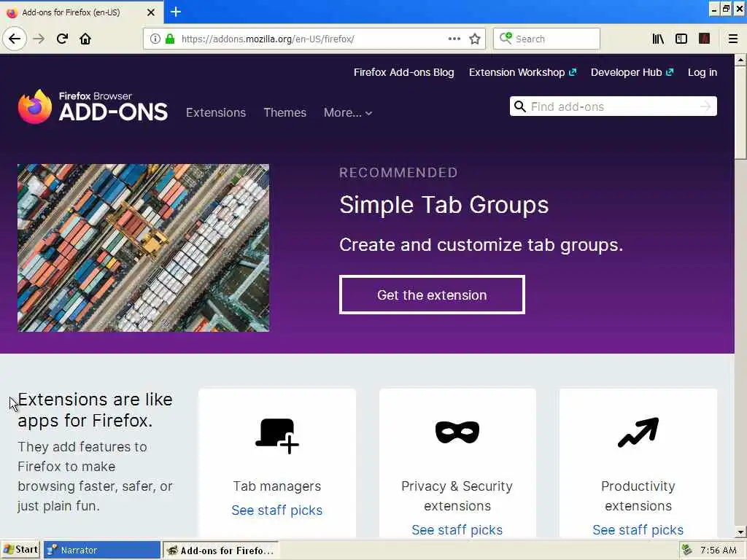747x560 pixels.
Task: Click the Tab managers icon
Action: pos(276,435)
